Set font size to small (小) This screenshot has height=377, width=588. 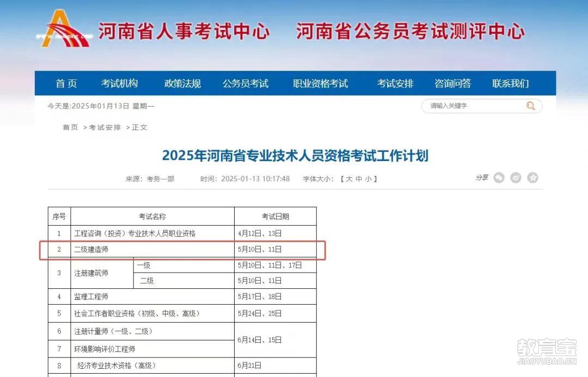coord(369,179)
